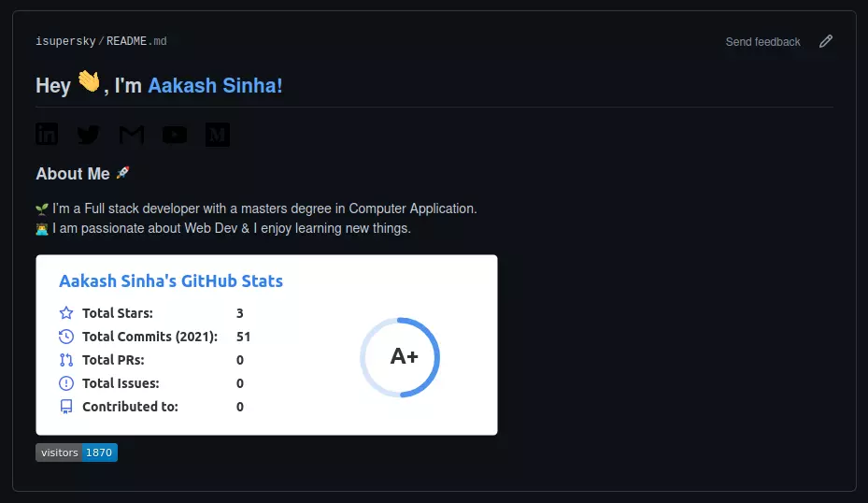The height and width of the screenshot is (503, 868).
Task: Open the YouTube channel icon
Action: point(175,135)
